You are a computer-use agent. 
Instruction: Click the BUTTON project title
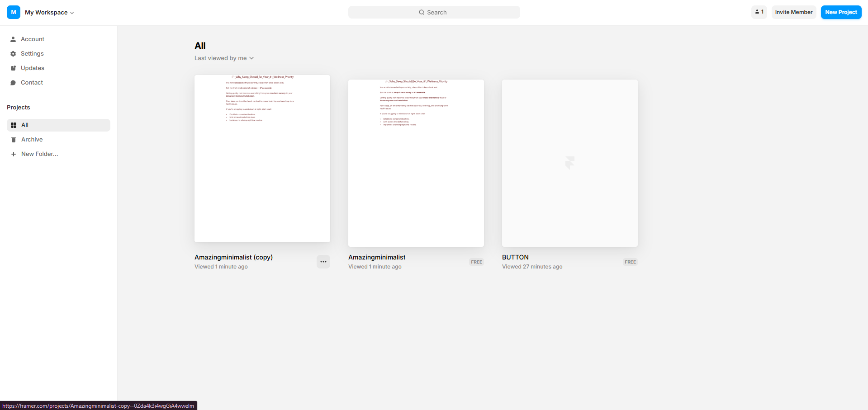[x=515, y=257]
